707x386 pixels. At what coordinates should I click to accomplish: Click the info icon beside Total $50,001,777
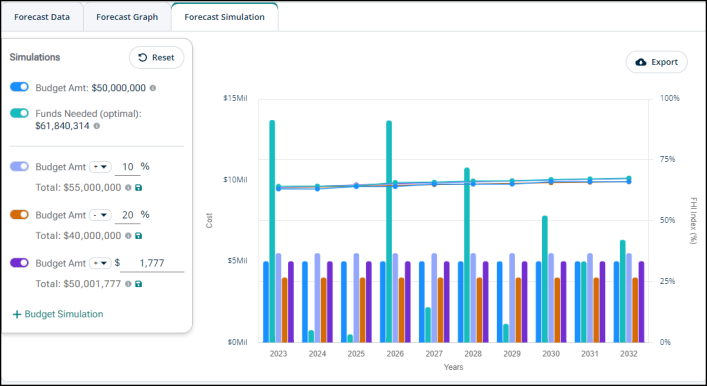point(128,284)
